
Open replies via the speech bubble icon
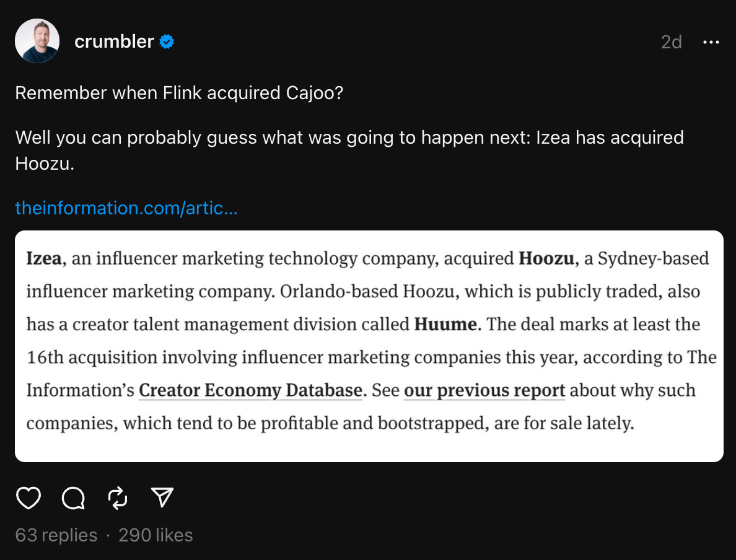pyautogui.click(x=73, y=497)
